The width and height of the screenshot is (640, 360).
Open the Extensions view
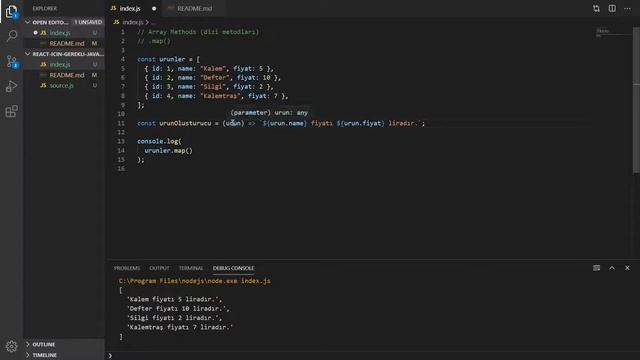[11, 111]
